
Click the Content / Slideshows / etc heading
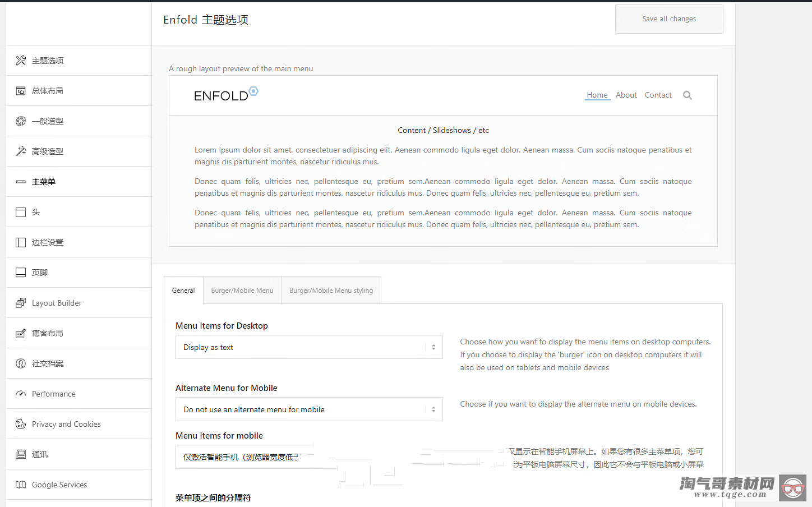tap(443, 130)
